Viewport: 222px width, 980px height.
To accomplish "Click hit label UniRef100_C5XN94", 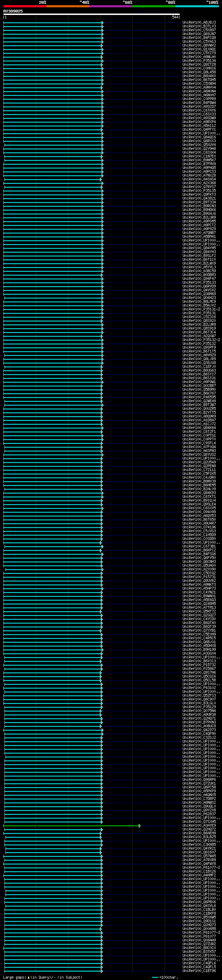I will pos(199,83).
